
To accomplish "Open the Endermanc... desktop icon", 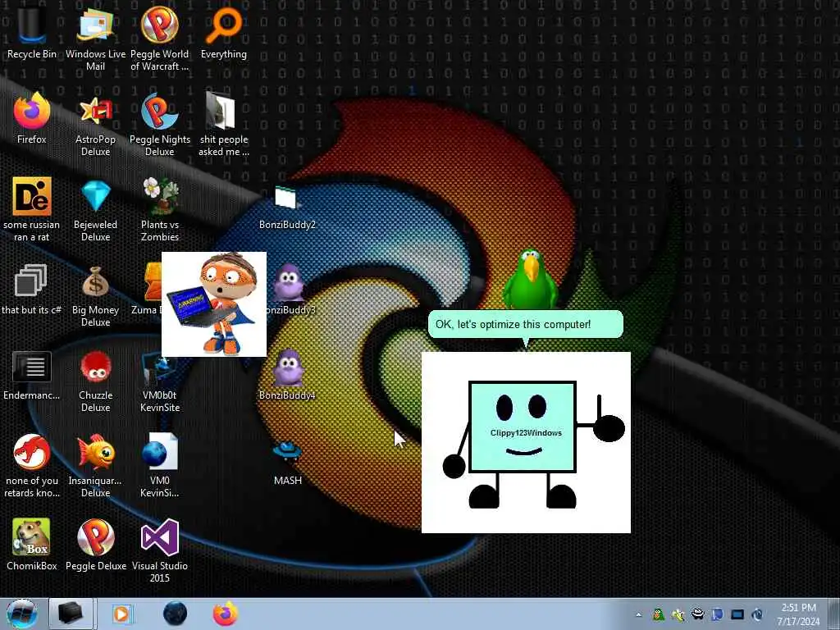I will pos(32,374).
